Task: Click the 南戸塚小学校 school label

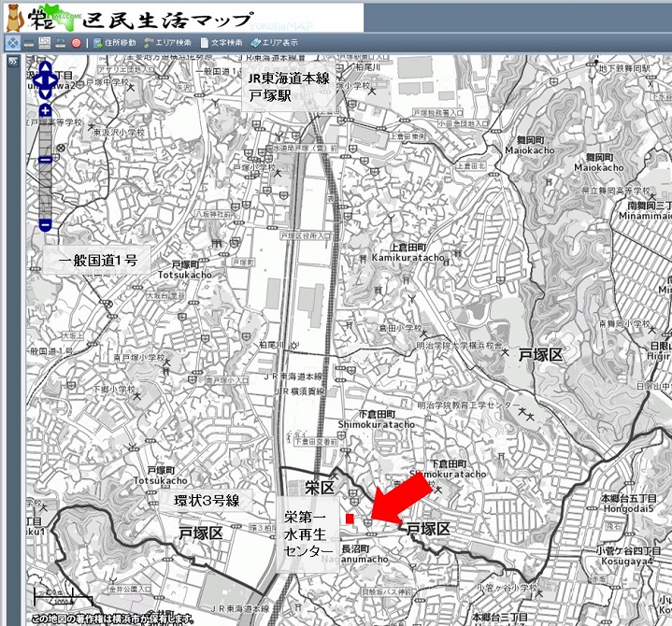Action: click(139, 357)
